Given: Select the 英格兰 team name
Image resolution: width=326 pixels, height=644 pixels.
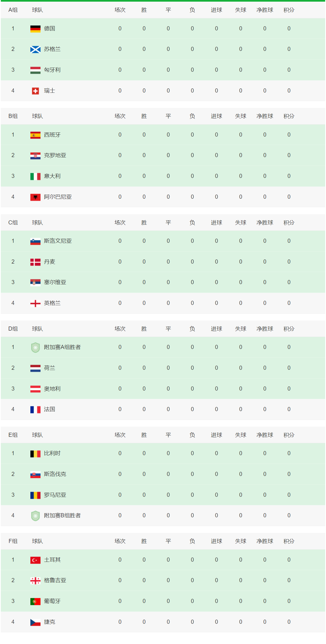Looking at the screenshot, I should click(52, 303).
